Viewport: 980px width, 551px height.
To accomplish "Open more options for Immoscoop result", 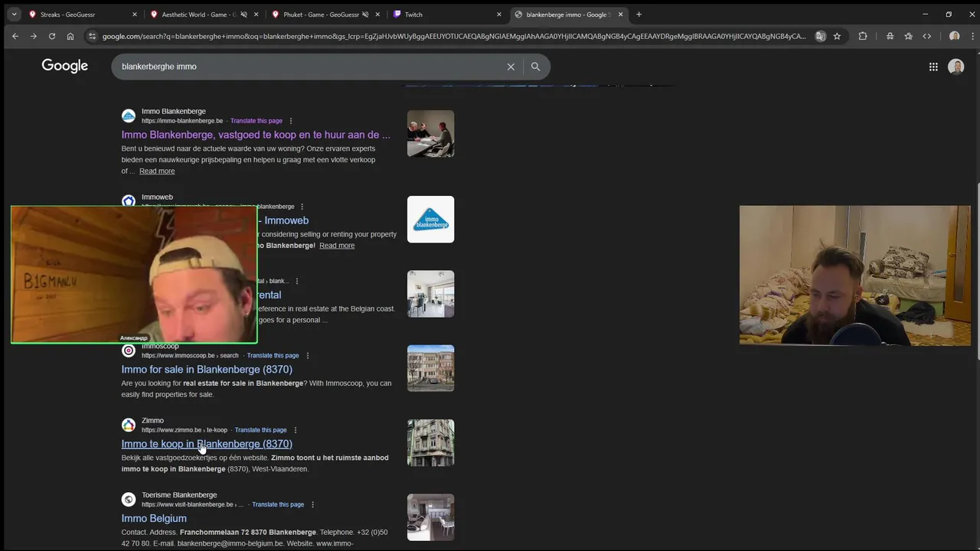I will (x=307, y=356).
